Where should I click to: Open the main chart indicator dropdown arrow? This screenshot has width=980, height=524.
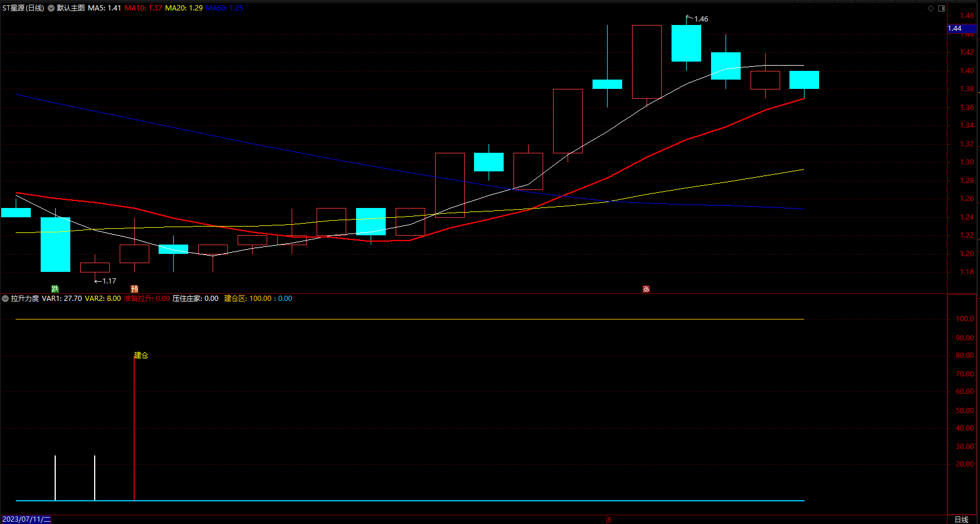51,8
